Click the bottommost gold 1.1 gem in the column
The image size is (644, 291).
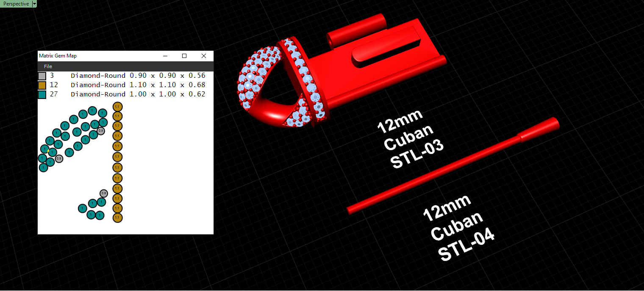pos(117,218)
